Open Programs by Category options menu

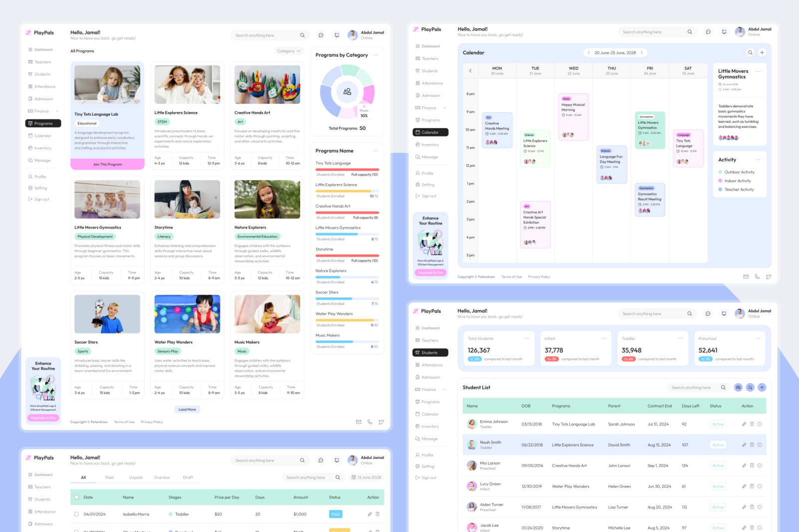click(x=376, y=55)
